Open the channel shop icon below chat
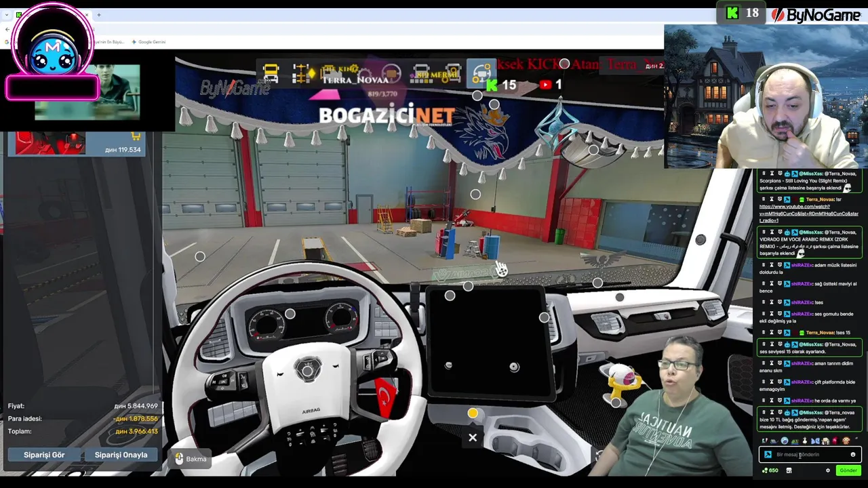868x488 pixels. pyautogui.click(x=789, y=470)
